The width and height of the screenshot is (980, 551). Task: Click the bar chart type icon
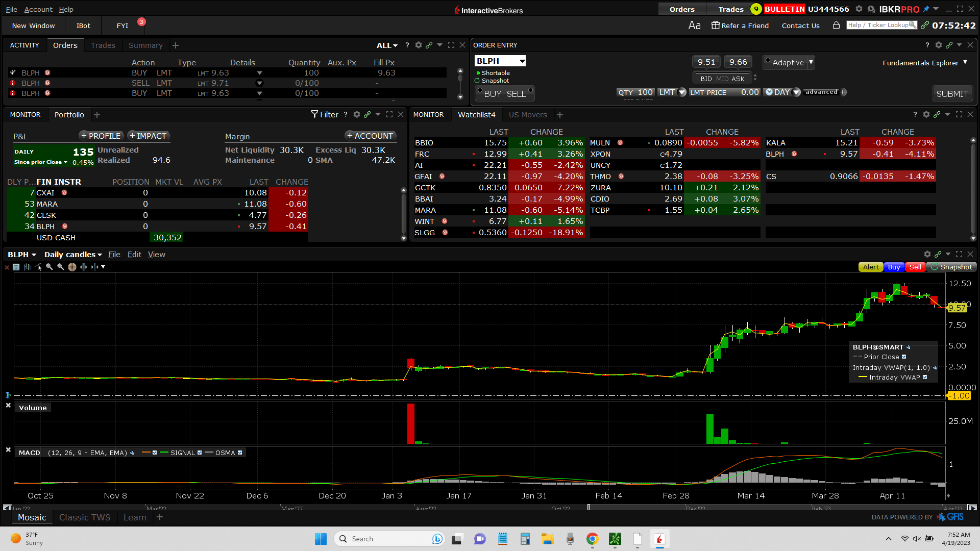coord(27,267)
